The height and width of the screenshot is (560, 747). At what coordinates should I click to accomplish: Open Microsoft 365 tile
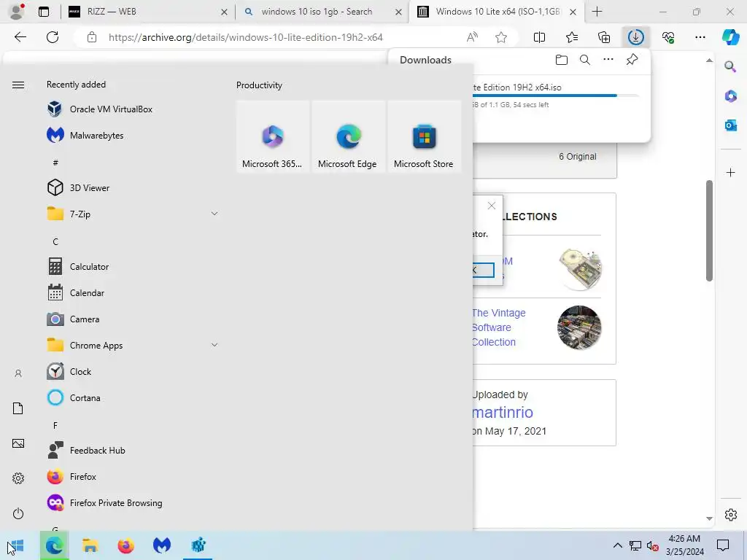273,136
